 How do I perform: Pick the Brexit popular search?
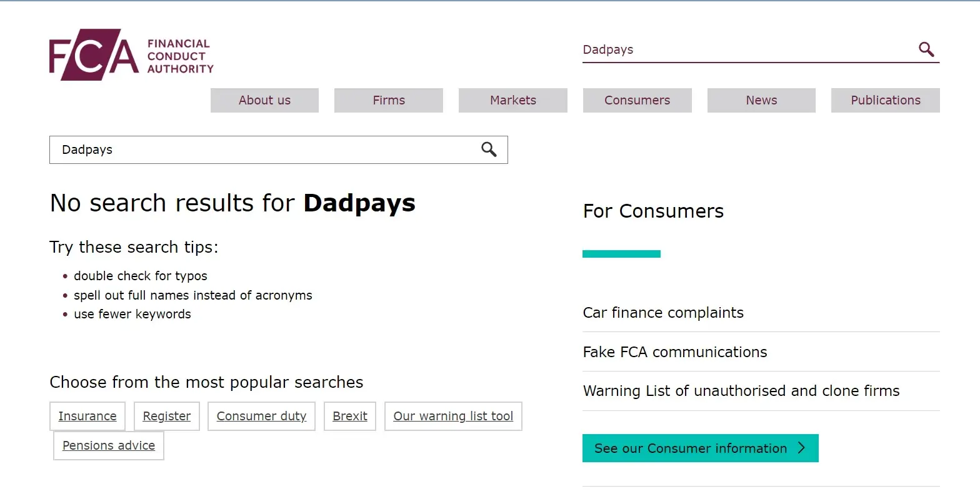pyautogui.click(x=350, y=416)
